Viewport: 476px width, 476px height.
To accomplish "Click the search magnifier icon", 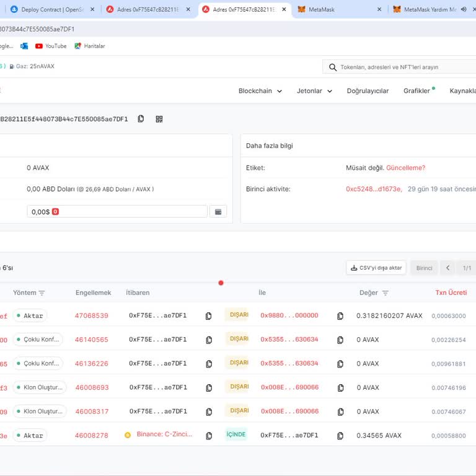I will 333,67.
